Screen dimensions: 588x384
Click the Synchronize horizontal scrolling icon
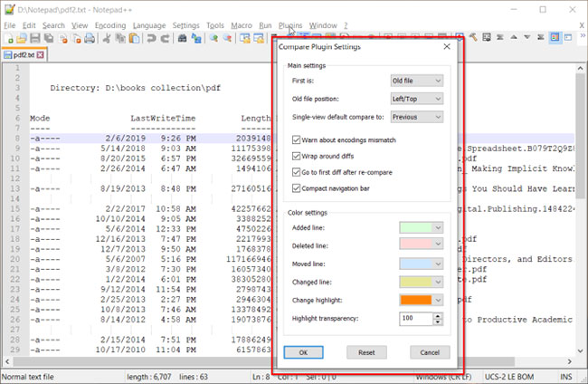(x=259, y=38)
